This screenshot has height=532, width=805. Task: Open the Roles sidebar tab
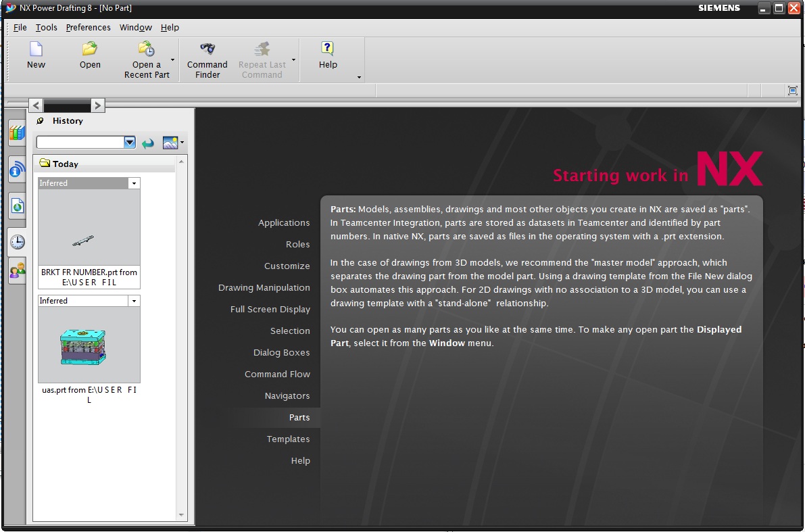click(x=17, y=270)
